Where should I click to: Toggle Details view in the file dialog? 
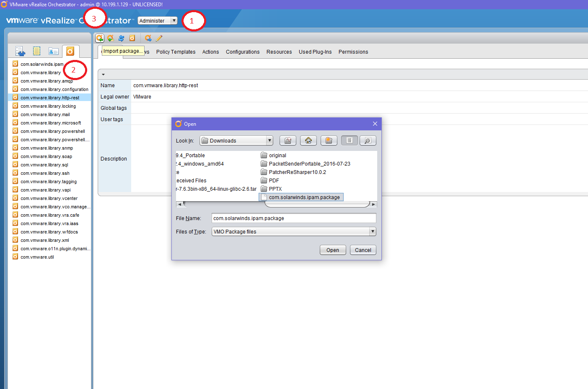[368, 140]
